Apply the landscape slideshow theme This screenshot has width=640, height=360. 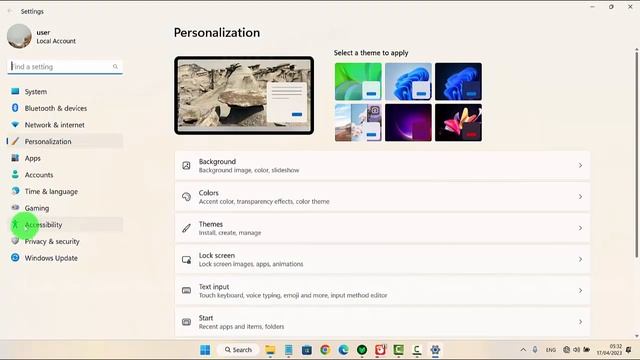click(x=358, y=122)
